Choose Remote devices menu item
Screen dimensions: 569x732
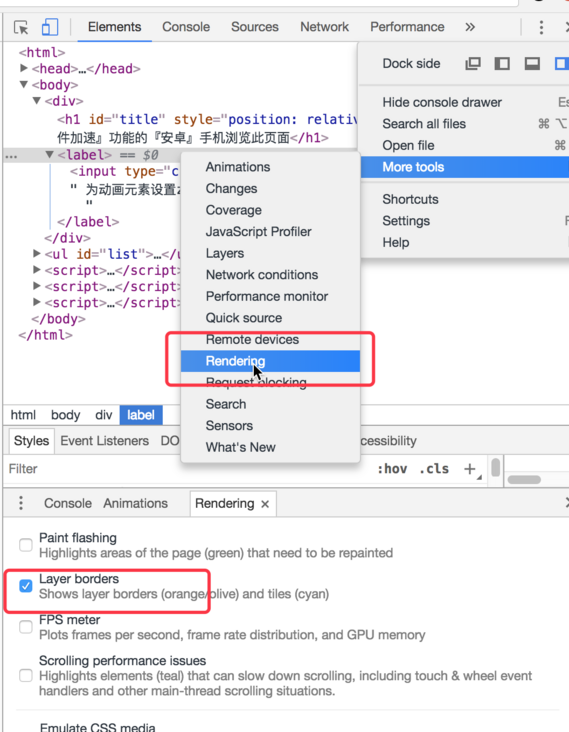click(270, 339)
